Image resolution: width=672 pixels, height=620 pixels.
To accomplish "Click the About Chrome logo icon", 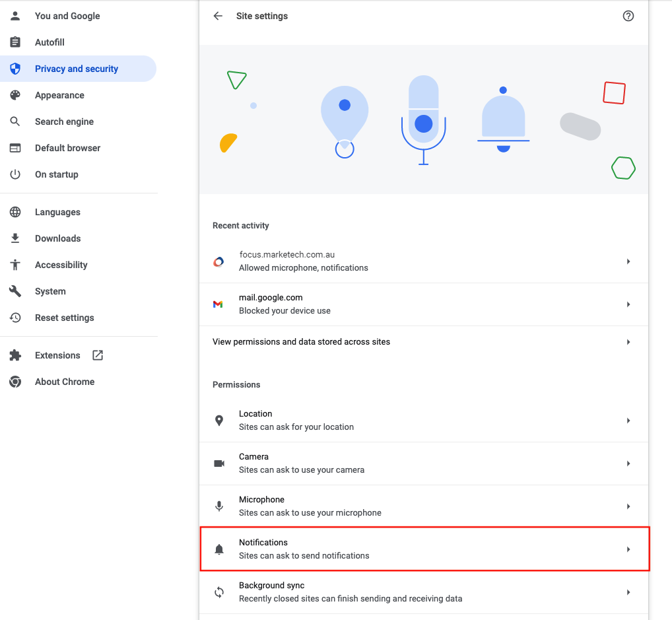I will [x=15, y=382].
